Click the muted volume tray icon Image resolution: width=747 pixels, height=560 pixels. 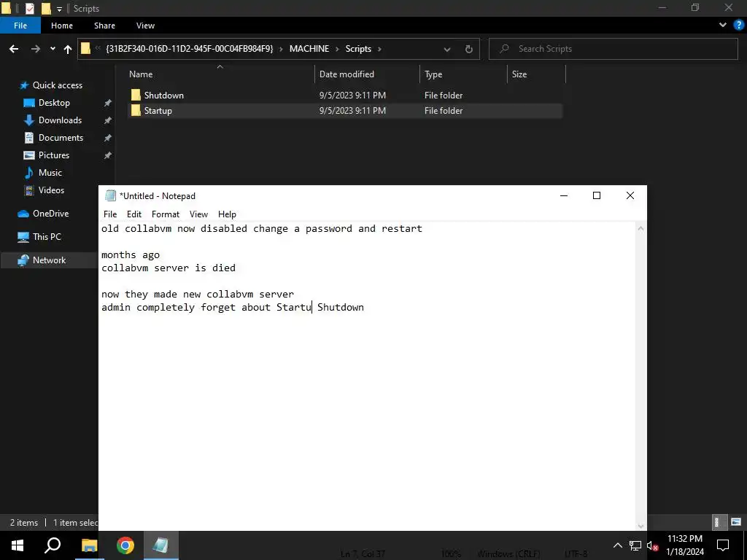pyautogui.click(x=651, y=545)
